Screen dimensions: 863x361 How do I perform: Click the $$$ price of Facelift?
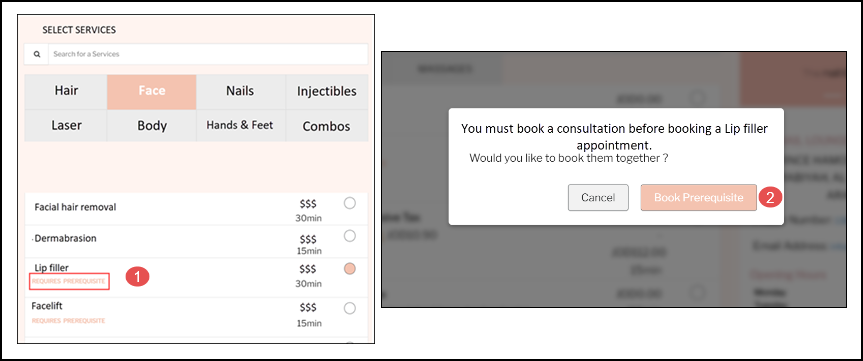point(308,307)
